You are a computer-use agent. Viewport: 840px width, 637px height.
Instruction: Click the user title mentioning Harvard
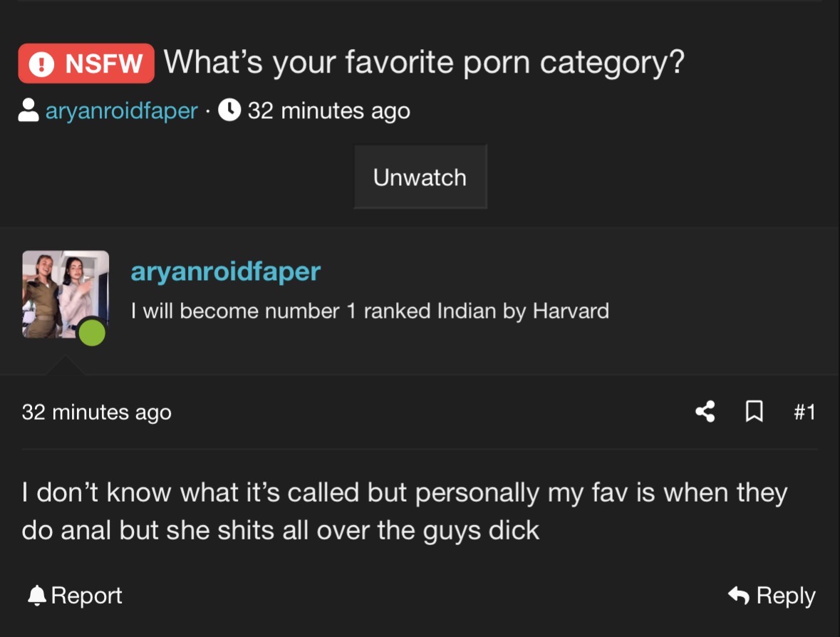point(370,311)
